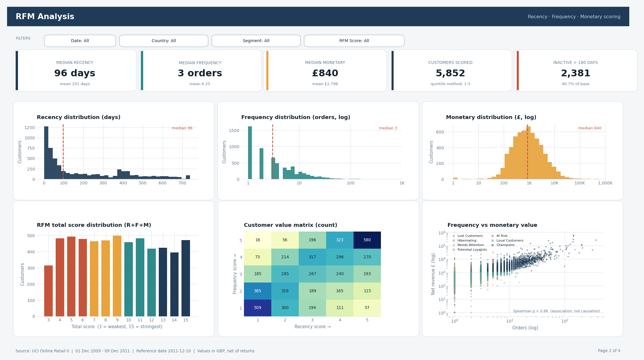Open the Date: All filter
This screenshot has height=360, width=644.
80,41
